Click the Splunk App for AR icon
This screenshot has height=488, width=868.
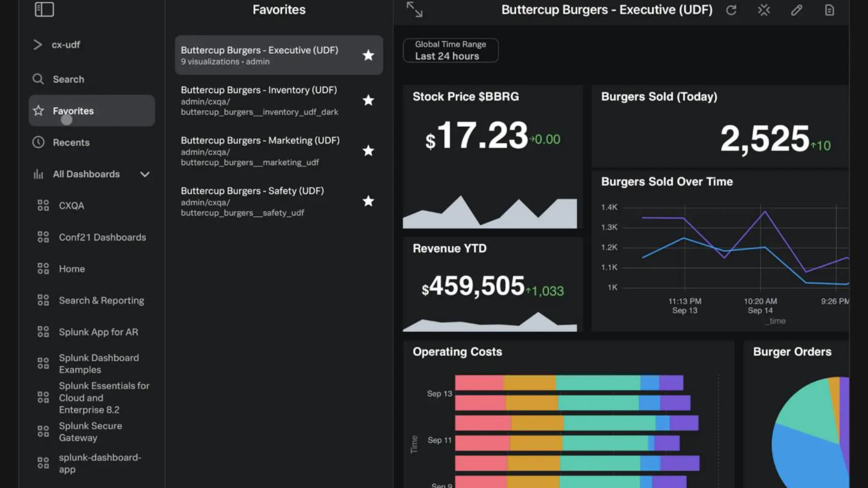click(x=43, y=332)
